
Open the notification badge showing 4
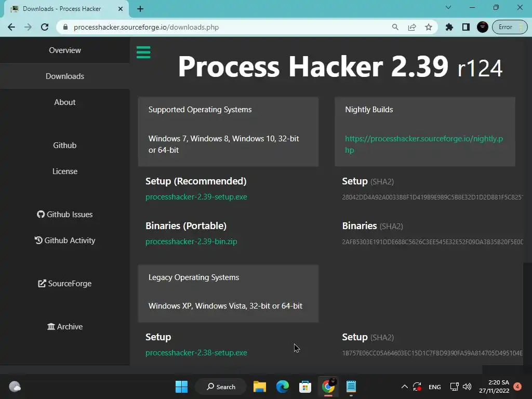coord(517,387)
